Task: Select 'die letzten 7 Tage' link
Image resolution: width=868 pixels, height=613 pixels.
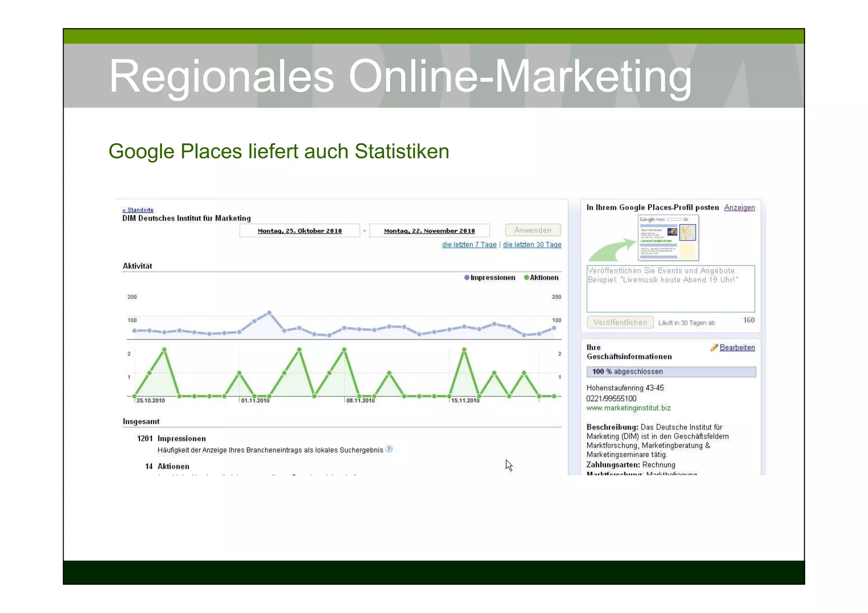Action: (x=469, y=244)
